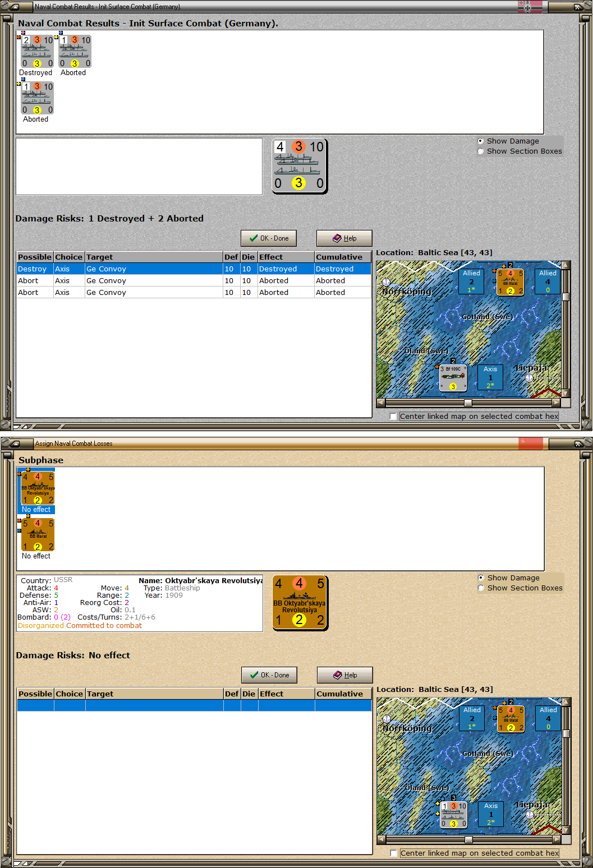The image size is (593, 868).
Task: Click the map scroll-up arrow in Combat Results
Action: point(566,265)
